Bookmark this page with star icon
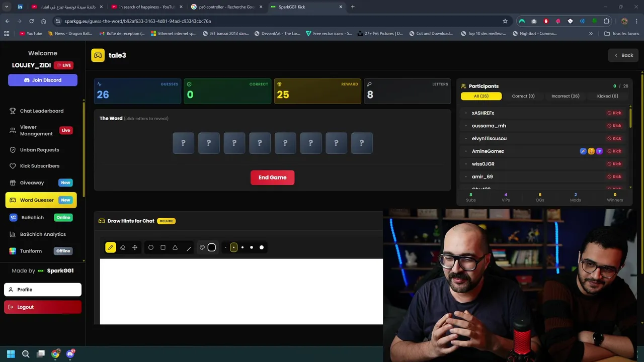The width and height of the screenshot is (644, 362). [505, 21]
